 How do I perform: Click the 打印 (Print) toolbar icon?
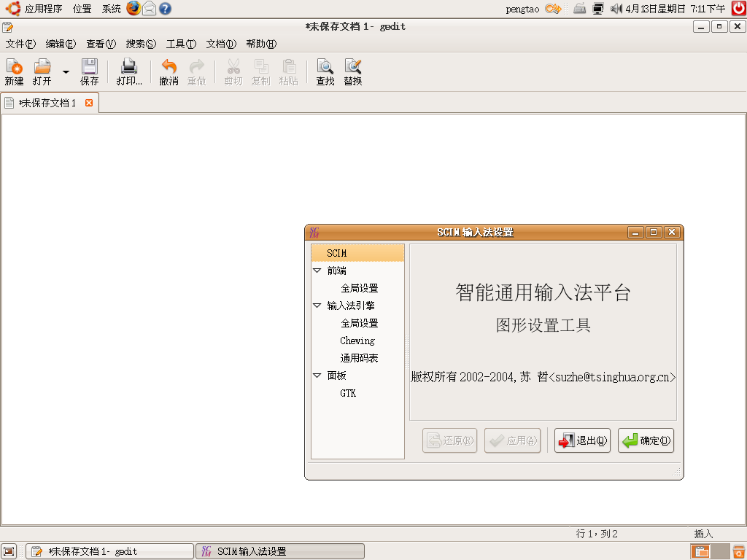[x=129, y=72]
